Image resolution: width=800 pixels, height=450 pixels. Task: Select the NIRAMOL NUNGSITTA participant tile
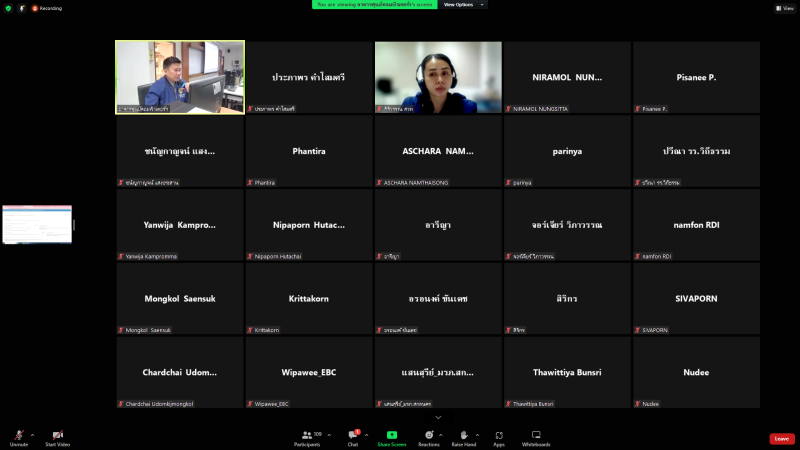point(567,77)
